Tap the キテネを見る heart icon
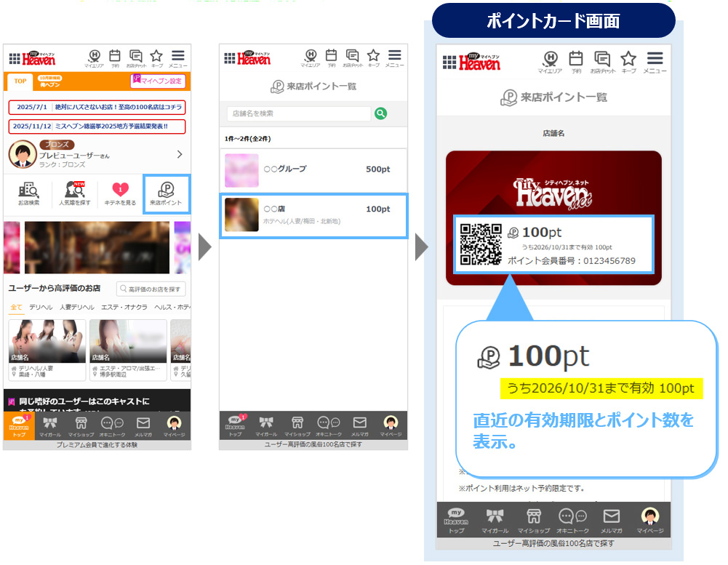Viewport: 728px width, 565px height. (x=120, y=193)
